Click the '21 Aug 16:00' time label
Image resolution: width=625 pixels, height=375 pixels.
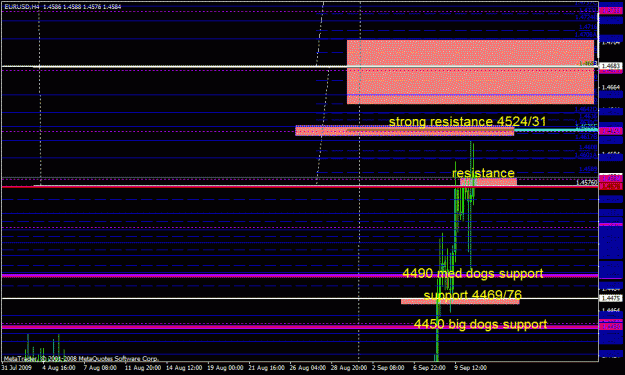(267, 367)
